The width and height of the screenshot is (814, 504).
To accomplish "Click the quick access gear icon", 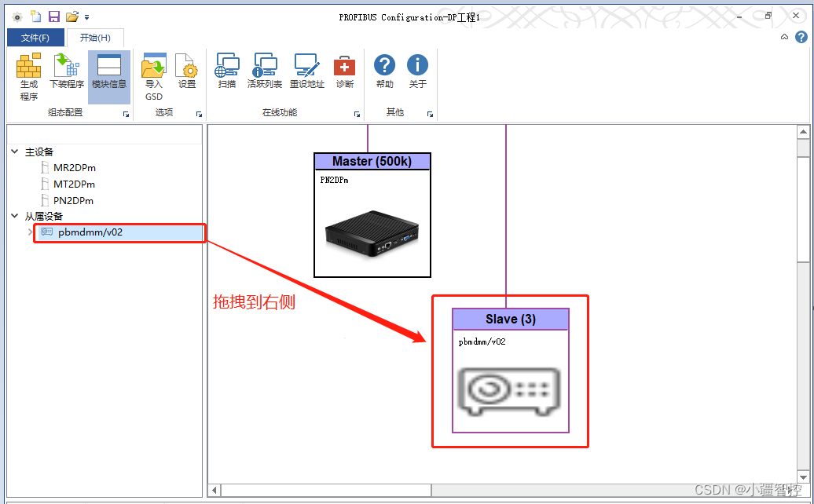I will (x=17, y=17).
